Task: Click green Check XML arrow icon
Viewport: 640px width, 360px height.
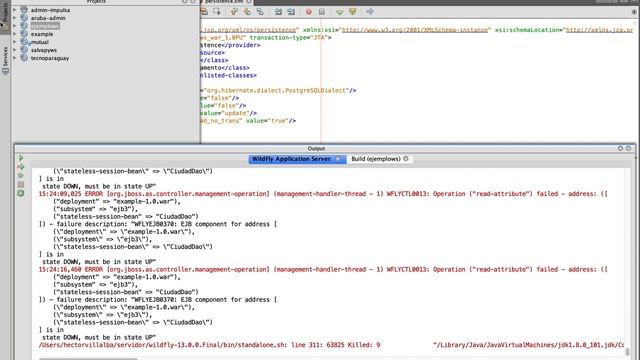Action: coord(339,12)
